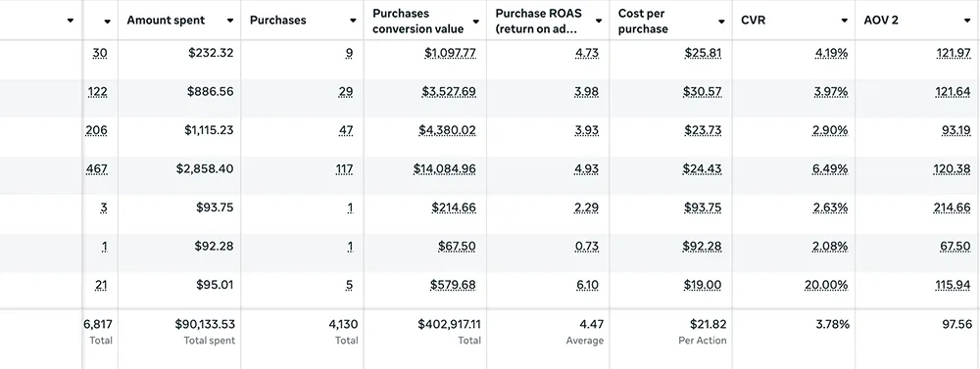Open the leftmost blank column dropdown arrow
Screen dimensions: 980x369
click(x=70, y=21)
